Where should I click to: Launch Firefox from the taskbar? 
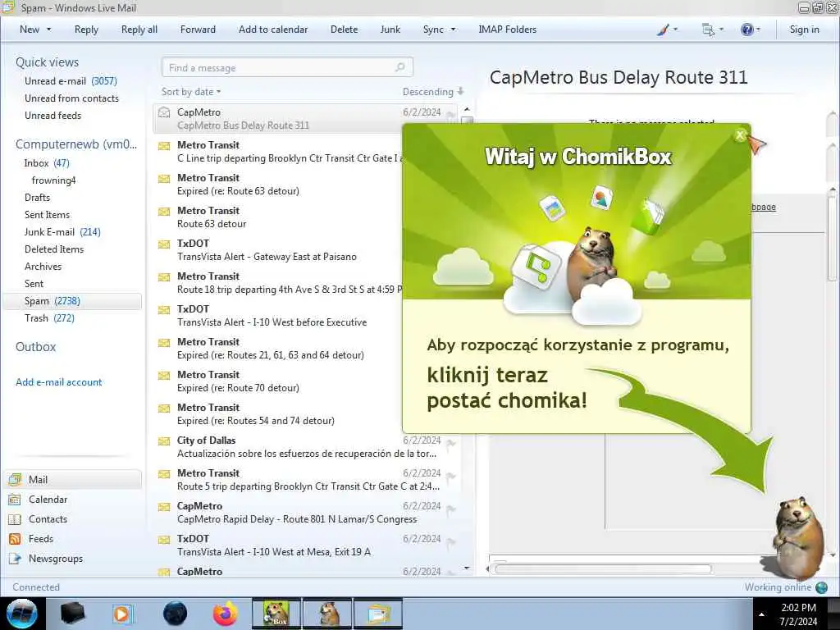[225, 614]
